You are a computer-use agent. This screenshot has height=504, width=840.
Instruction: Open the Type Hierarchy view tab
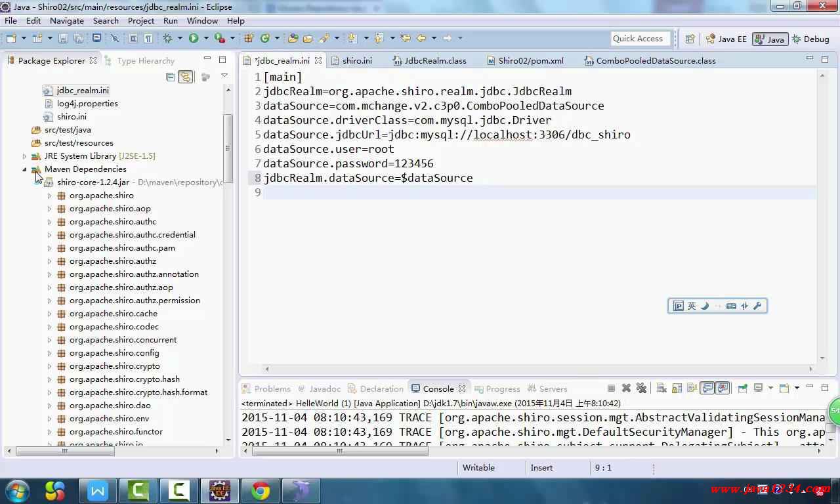140,60
